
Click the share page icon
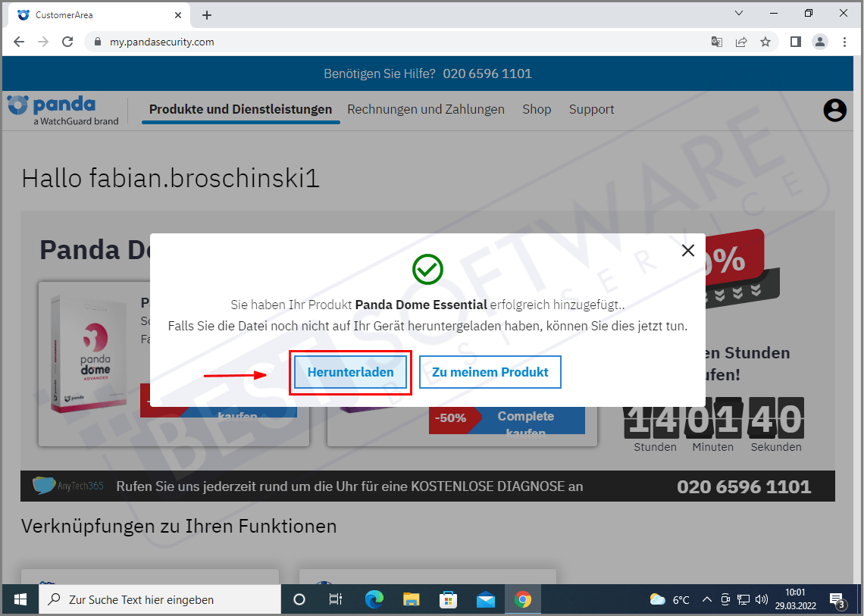click(741, 42)
